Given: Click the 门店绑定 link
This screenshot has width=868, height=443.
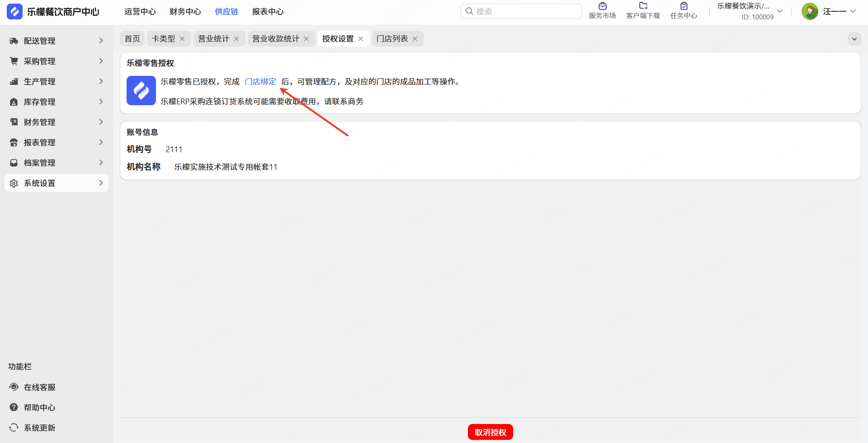Looking at the screenshot, I should [260, 82].
